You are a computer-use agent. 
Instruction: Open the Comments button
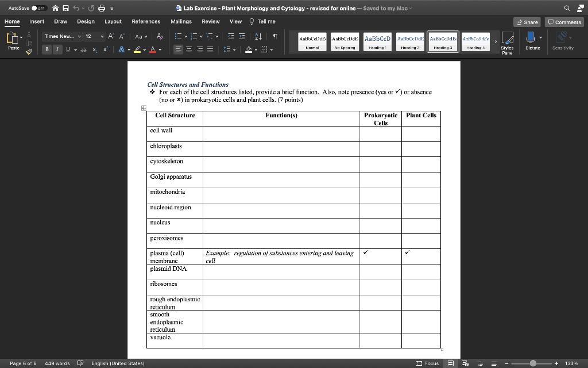click(x=564, y=22)
